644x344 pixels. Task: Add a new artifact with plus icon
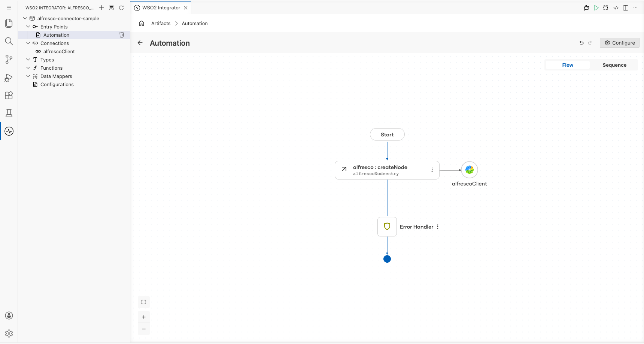pos(101,7)
